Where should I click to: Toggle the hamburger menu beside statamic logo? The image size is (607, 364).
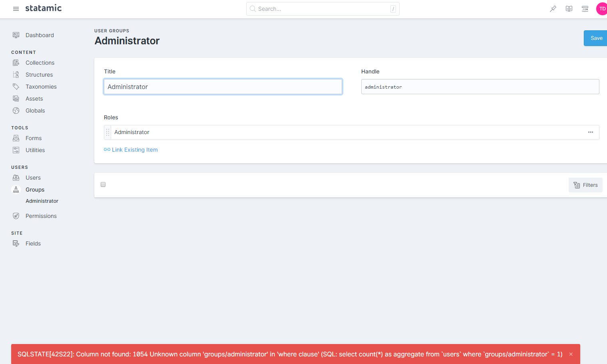tap(16, 9)
